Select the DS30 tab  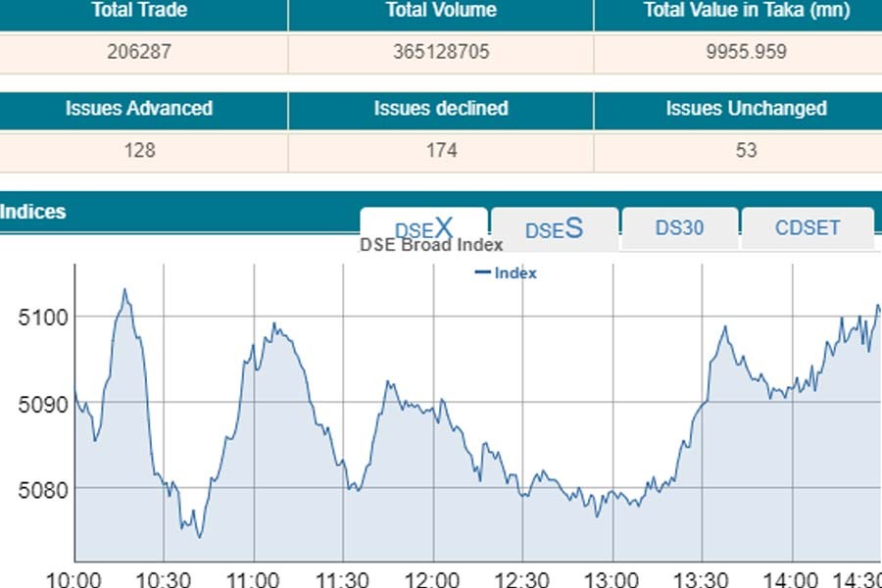point(679,227)
